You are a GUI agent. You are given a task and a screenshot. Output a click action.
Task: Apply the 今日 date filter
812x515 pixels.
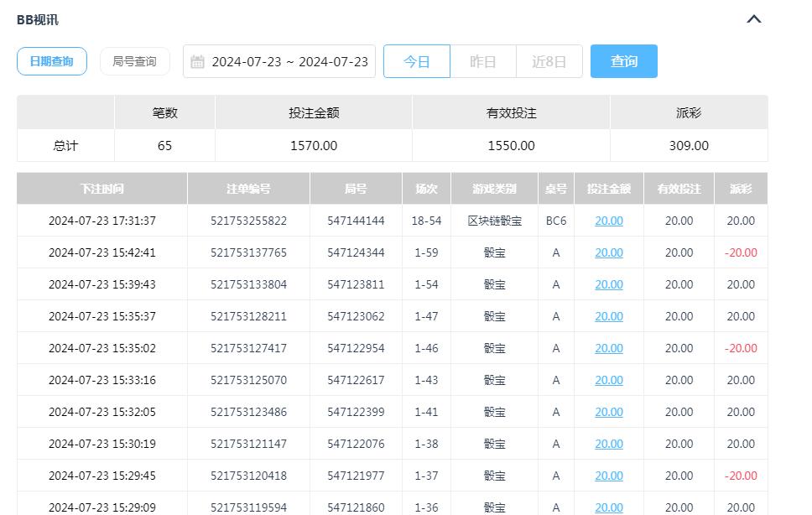pyautogui.click(x=417, y=60)
